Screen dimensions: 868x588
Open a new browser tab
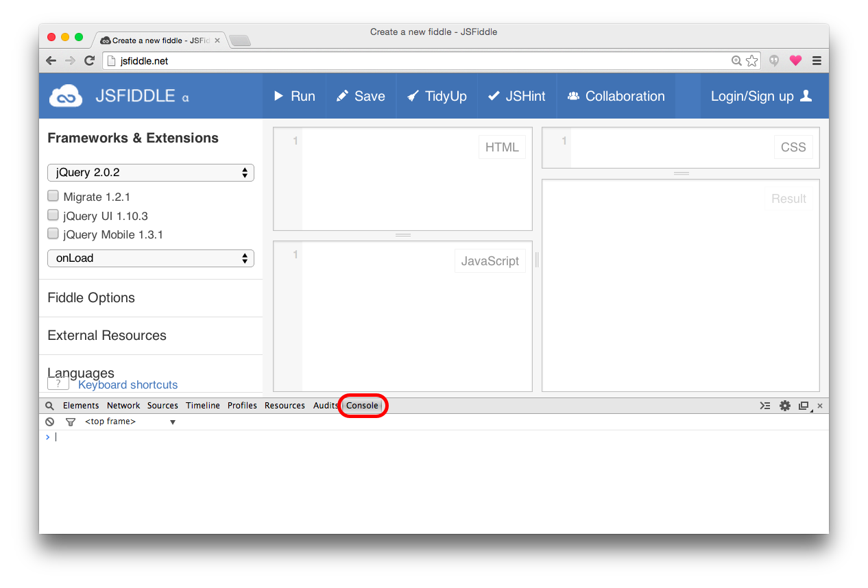(x=240, y=40)
